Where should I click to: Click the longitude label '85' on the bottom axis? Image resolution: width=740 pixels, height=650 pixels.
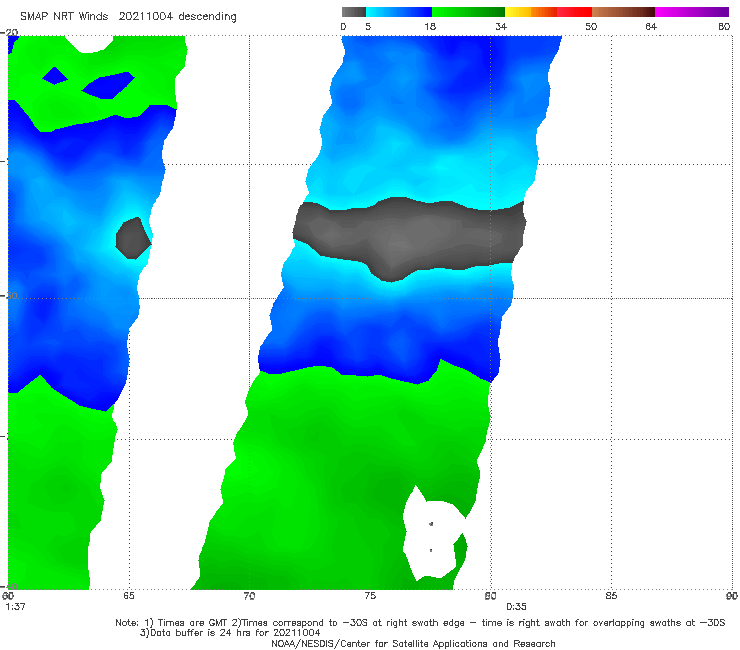(611, 596)
